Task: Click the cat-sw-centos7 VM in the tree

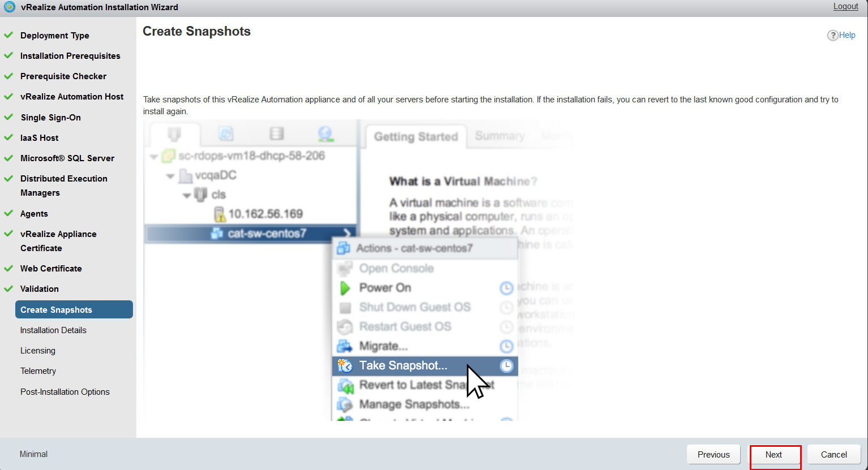Action: [x=251, y=234]
